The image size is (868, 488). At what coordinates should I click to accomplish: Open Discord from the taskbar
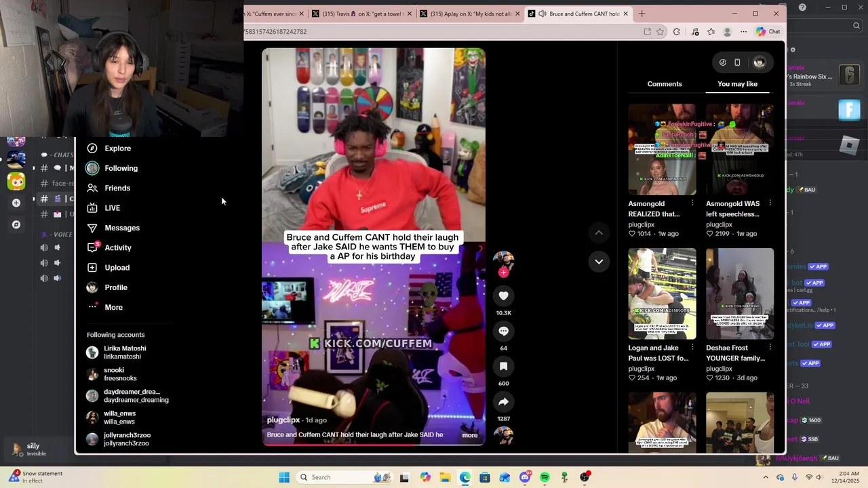pyautogui.click(x=525, y=477)
